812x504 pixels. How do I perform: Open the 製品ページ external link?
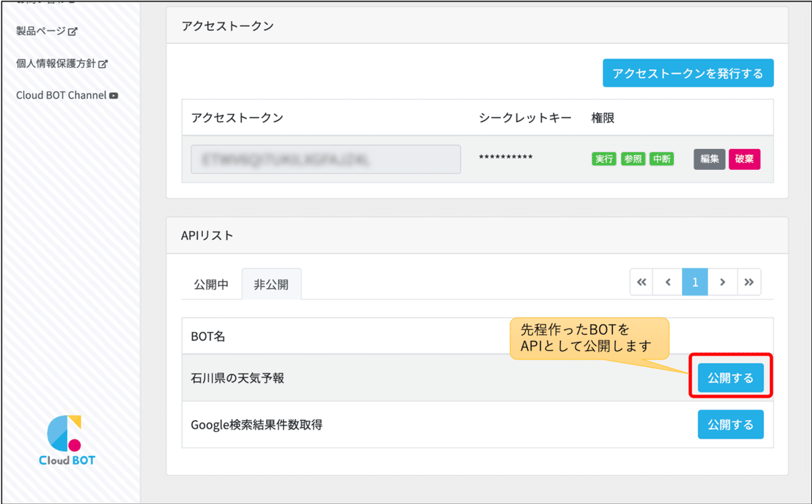tap(47, 31)
